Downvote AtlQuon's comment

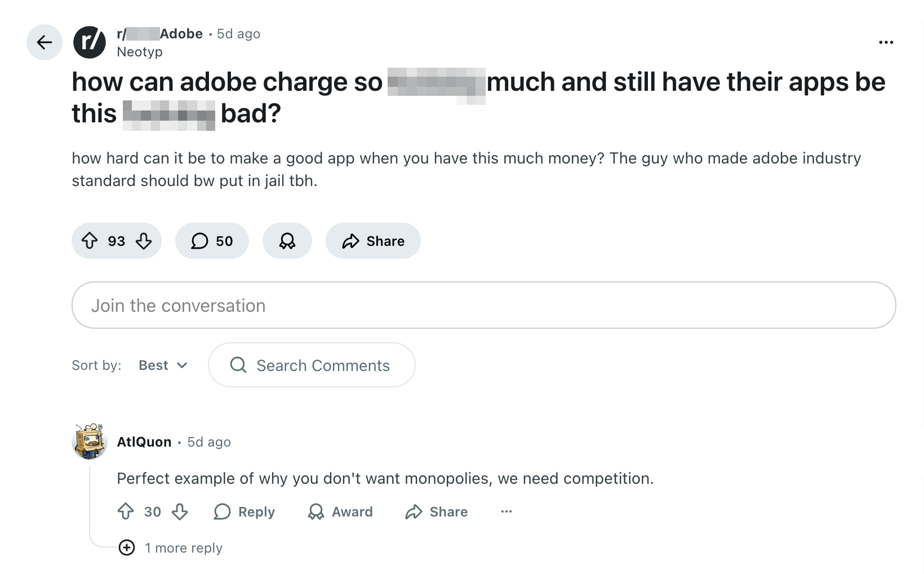click(x=180, y=511)
